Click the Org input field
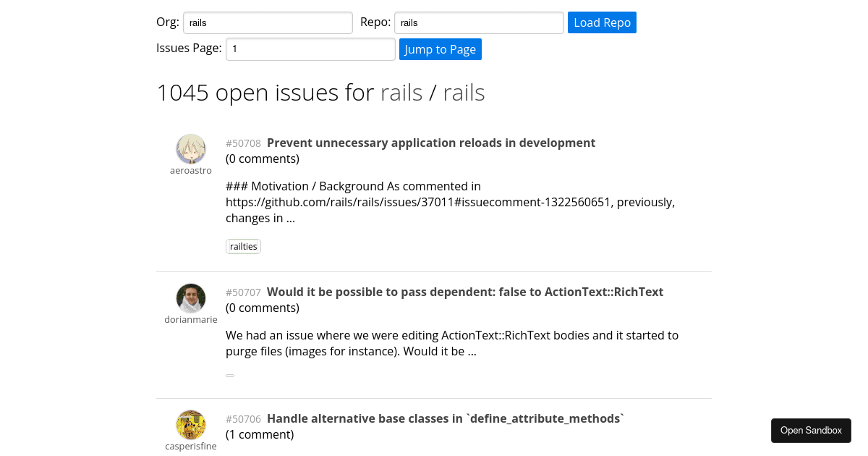This screenshot has width=868, height=456. pyautogui.click(x=268, y=22)
